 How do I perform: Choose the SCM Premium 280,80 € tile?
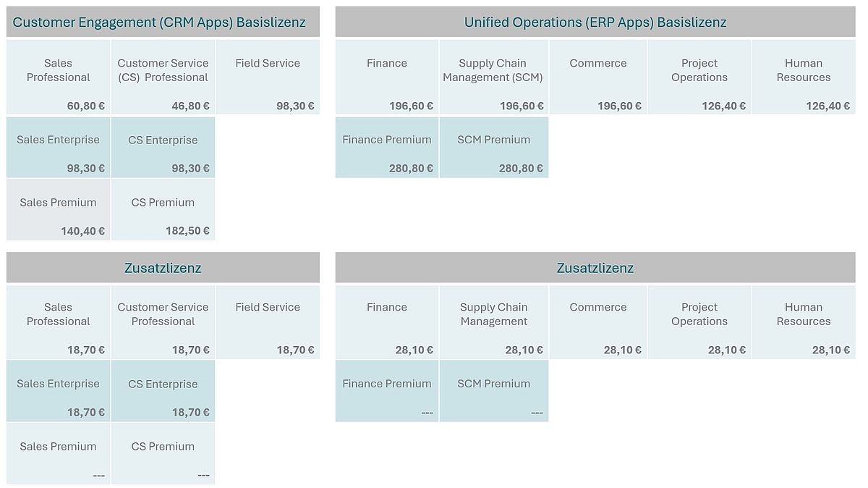pos(493,148)
